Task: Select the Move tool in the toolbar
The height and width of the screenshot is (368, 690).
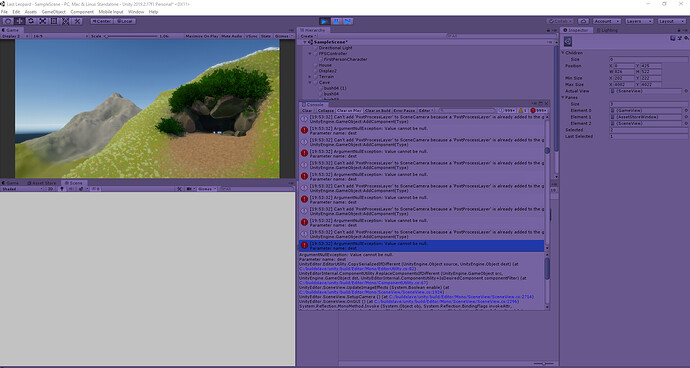Action: click(x=20, y=21)
